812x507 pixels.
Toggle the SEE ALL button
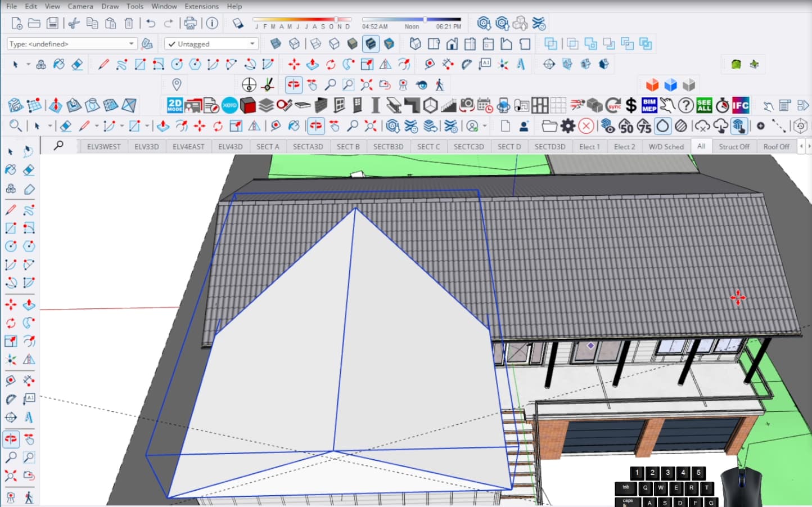(x=704, y=105)
